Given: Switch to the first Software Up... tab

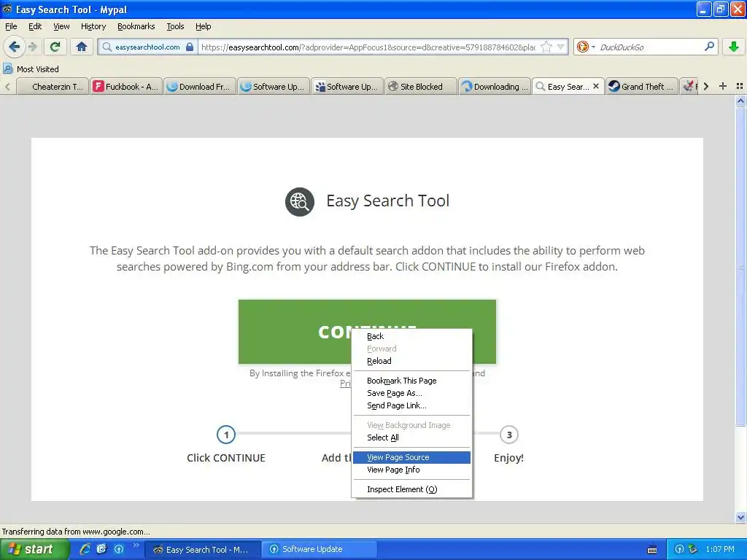Looking at the screenshot, I should point(274,87).
